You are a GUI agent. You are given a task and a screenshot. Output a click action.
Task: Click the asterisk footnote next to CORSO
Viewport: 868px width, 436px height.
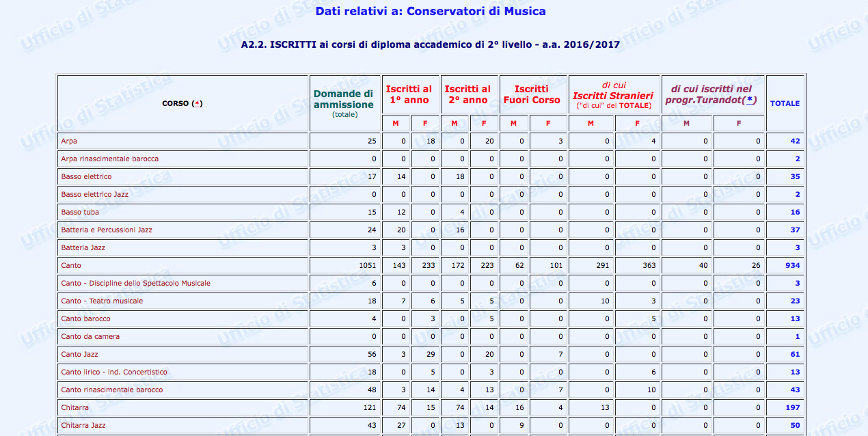pos(198,104)
